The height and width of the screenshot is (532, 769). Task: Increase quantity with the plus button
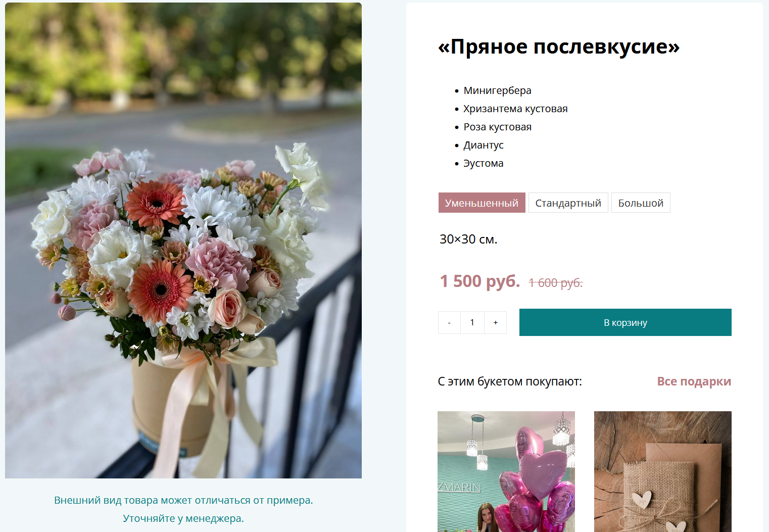click(x=496, y=322)
